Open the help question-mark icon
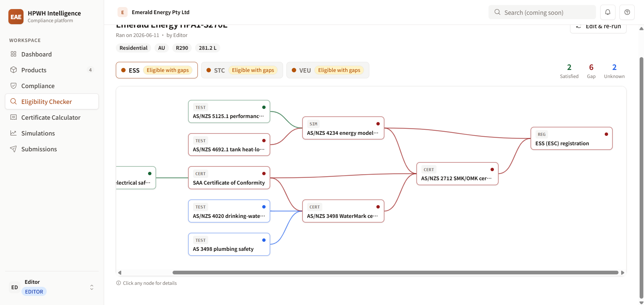 [x=627, y=12]
